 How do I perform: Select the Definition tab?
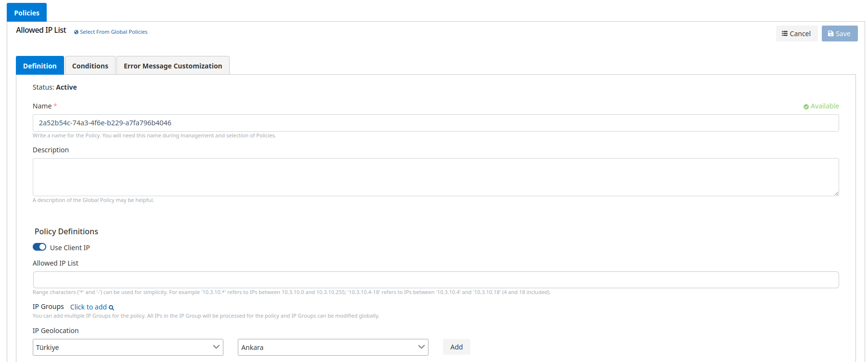[x=40, y=66]
